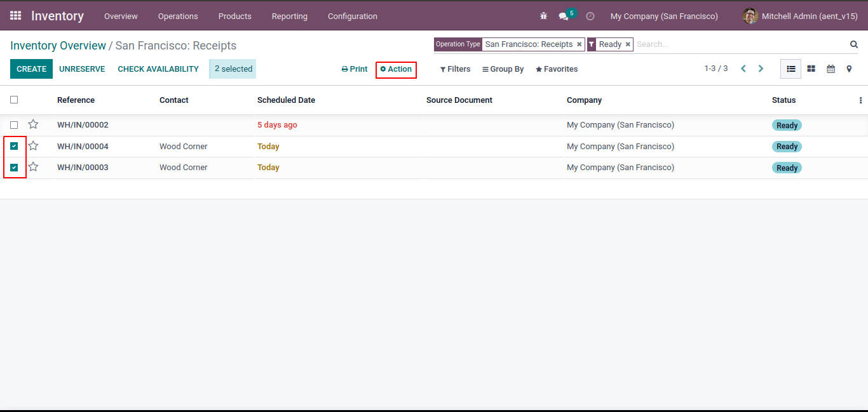Click the CREATE button
The height and width of the screenshot is (412, 868).
(31, 69)
